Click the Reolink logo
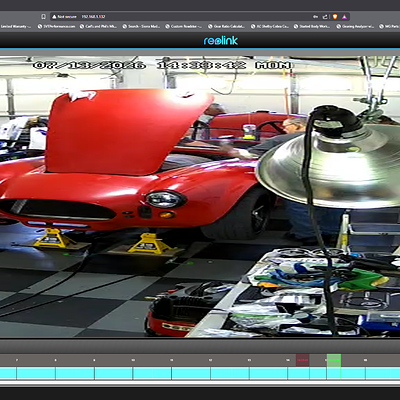Viewport: 400px width, 400px height. [221, 41]
